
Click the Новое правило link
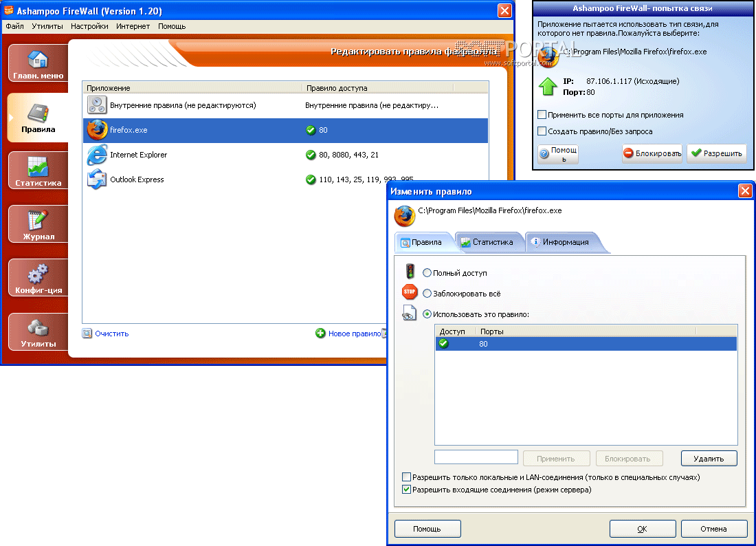(x=355, y=334)
